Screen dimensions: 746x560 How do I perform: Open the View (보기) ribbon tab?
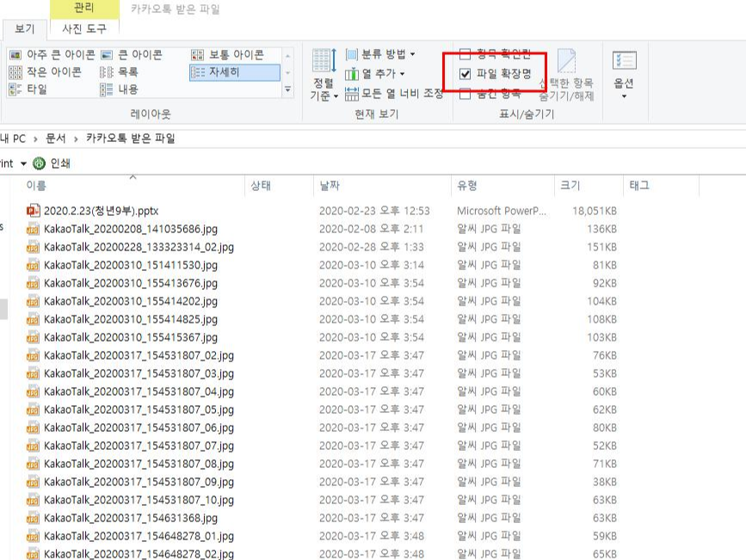pos(25,29)
